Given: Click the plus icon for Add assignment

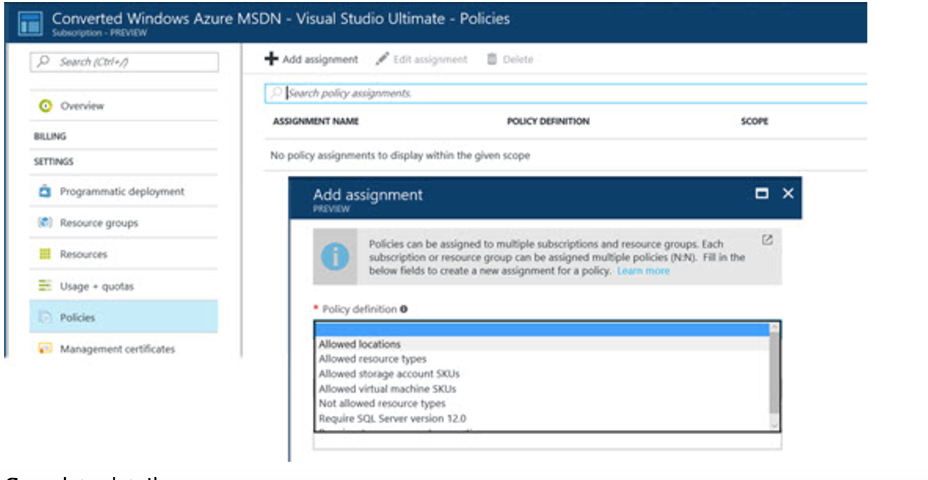Looking at the screenshot, I should [x=271, y=59].
